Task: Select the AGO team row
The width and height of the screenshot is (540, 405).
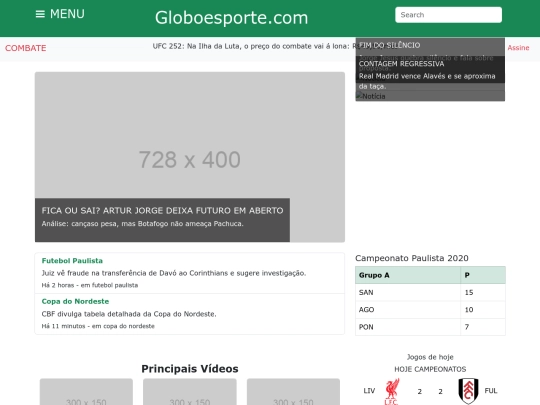Action: point(430,310)
